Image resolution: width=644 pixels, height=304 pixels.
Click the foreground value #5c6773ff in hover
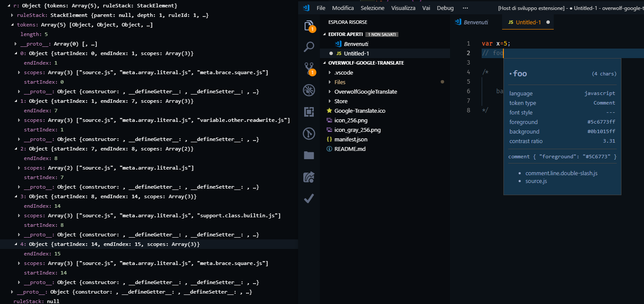click(x=601, y=122)
